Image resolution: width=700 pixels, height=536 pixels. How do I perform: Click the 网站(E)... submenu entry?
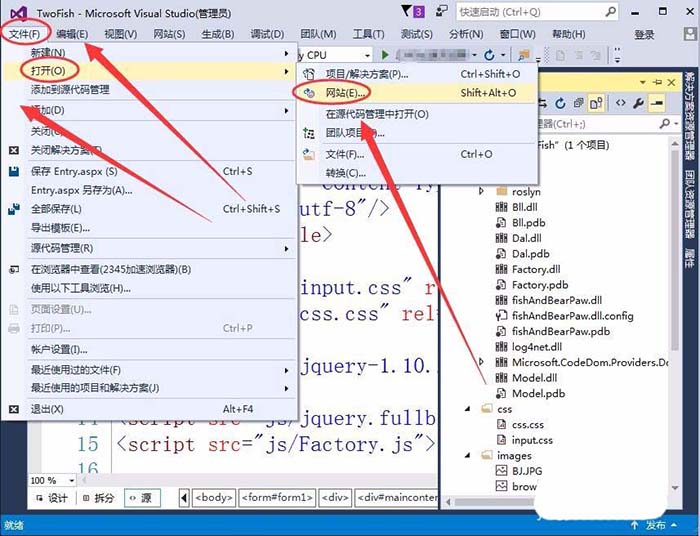[x=417, y=93]
